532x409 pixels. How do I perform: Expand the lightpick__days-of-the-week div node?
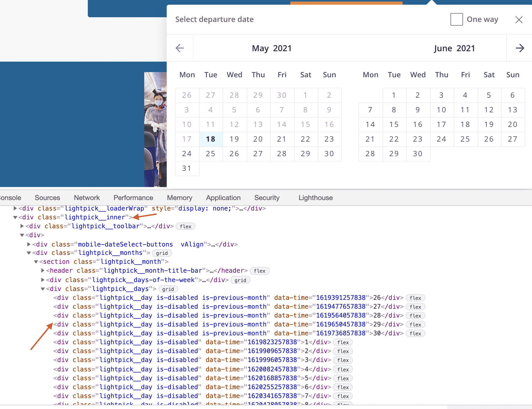[43, 280]
